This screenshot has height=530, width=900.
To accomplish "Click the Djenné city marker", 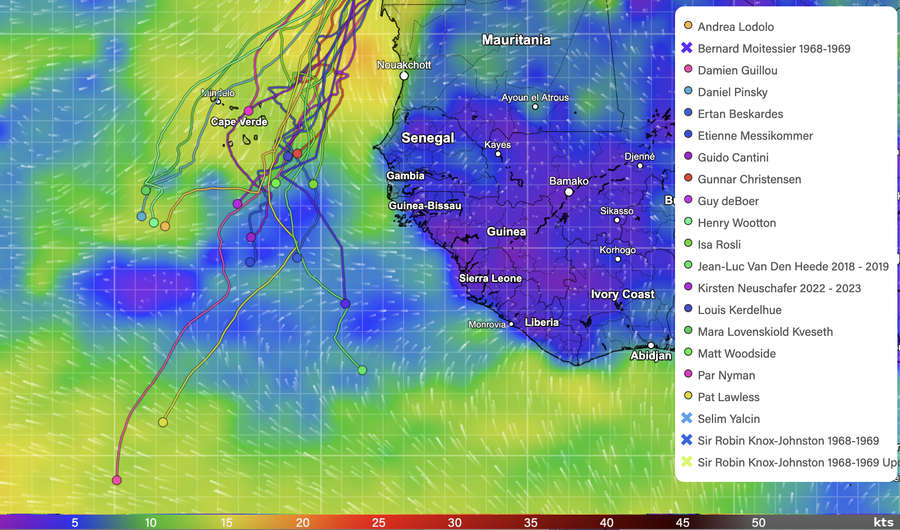I will [x=640, y=165].
